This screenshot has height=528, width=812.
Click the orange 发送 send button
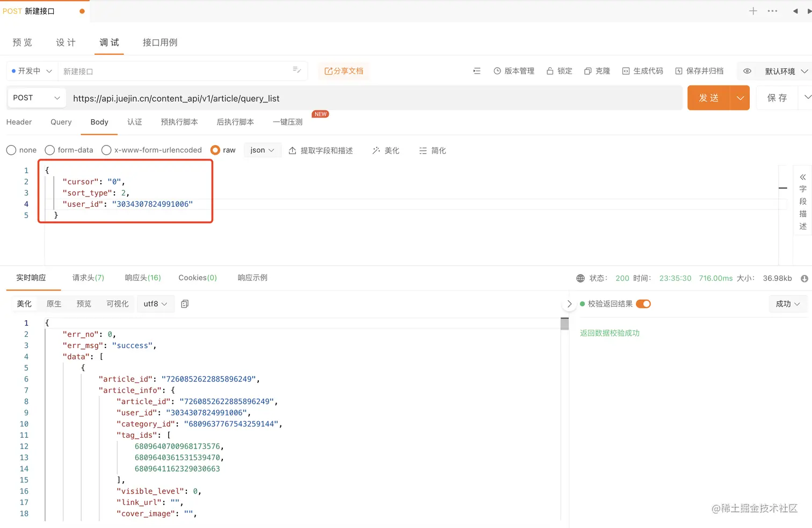click(x=708, y=98)
